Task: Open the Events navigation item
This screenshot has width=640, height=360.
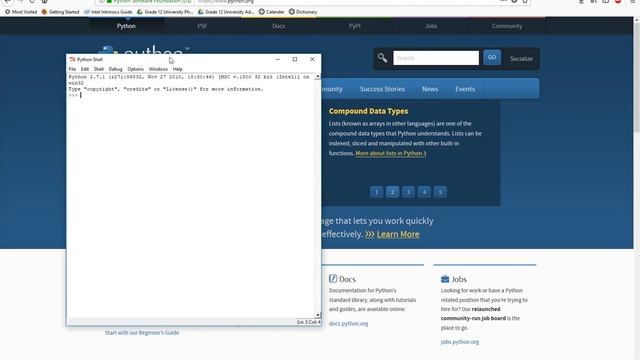Action: pos(465,89)
